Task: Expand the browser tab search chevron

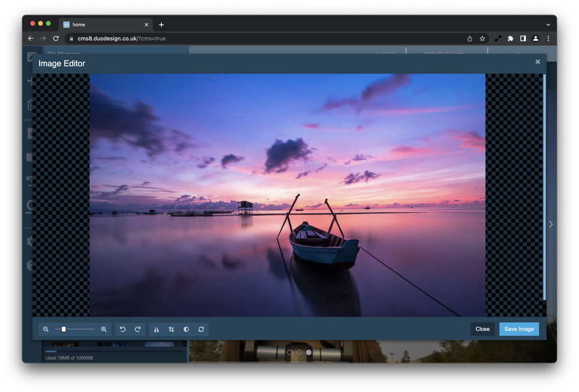Action: click(x=548, y=24)
